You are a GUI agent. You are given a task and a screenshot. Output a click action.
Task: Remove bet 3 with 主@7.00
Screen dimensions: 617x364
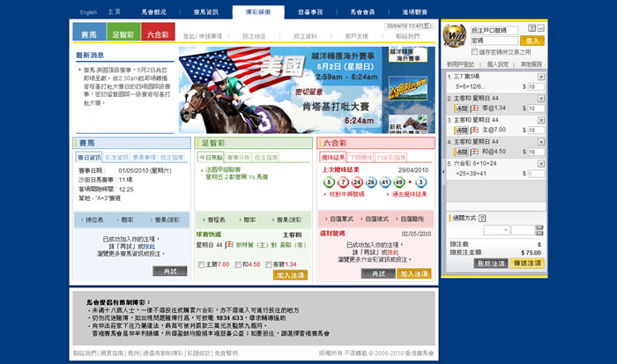[541, 120]
